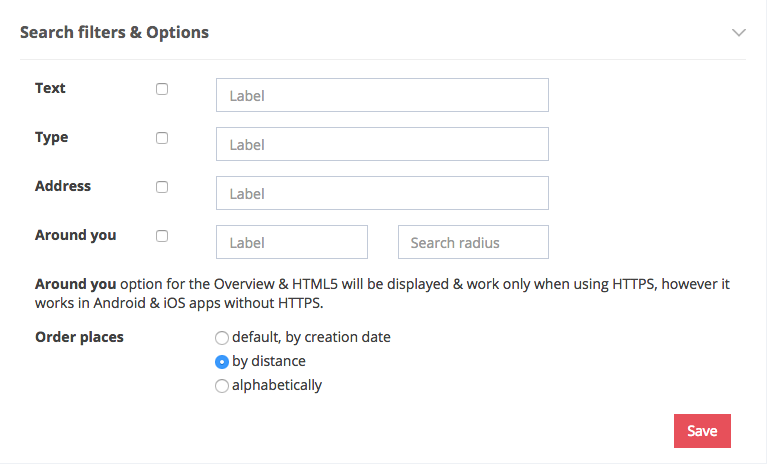Focus the Label field in the Text row
Viewport: 767px width, 464px height.
[x=382, y=96]
